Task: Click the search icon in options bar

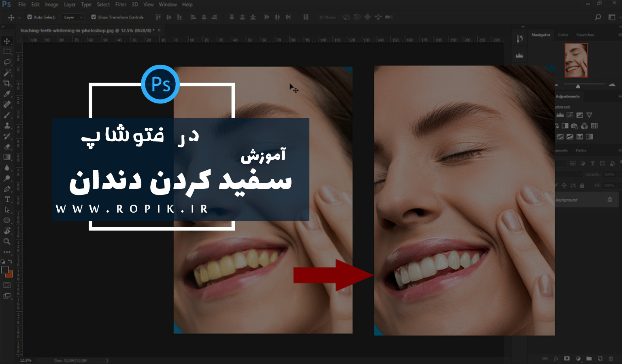Action: pyautogui.click(x=598, y=17)
